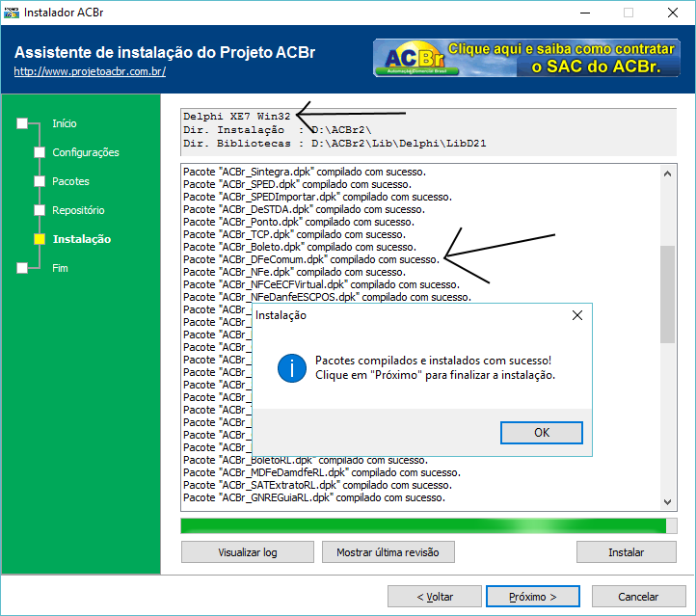This screenshot has height=616, width=696.
Task: Click OK in the Instalação dialog
Action: (541, 432)
